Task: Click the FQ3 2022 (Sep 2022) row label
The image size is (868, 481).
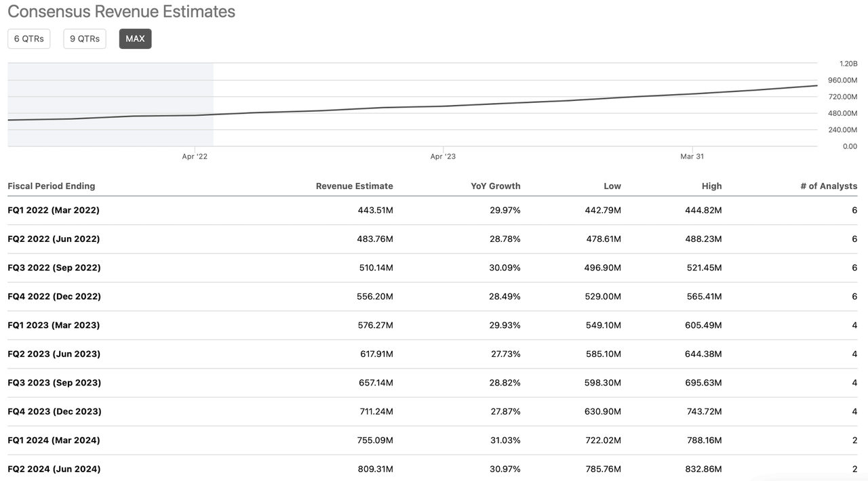Action: [54, 268]
